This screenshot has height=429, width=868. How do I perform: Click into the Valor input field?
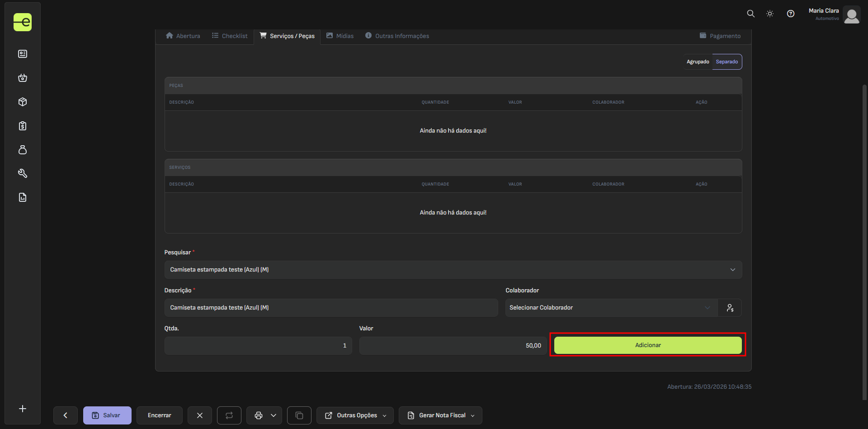[452, 346]
